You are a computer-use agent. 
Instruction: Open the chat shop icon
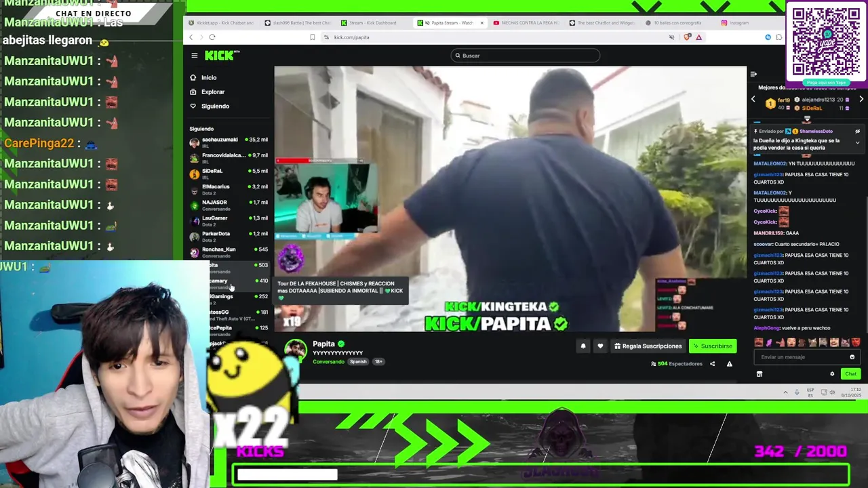coord(759,374)
